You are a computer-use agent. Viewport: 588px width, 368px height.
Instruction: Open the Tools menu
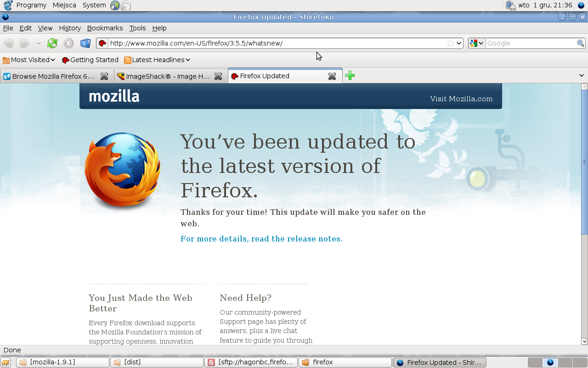137,28
